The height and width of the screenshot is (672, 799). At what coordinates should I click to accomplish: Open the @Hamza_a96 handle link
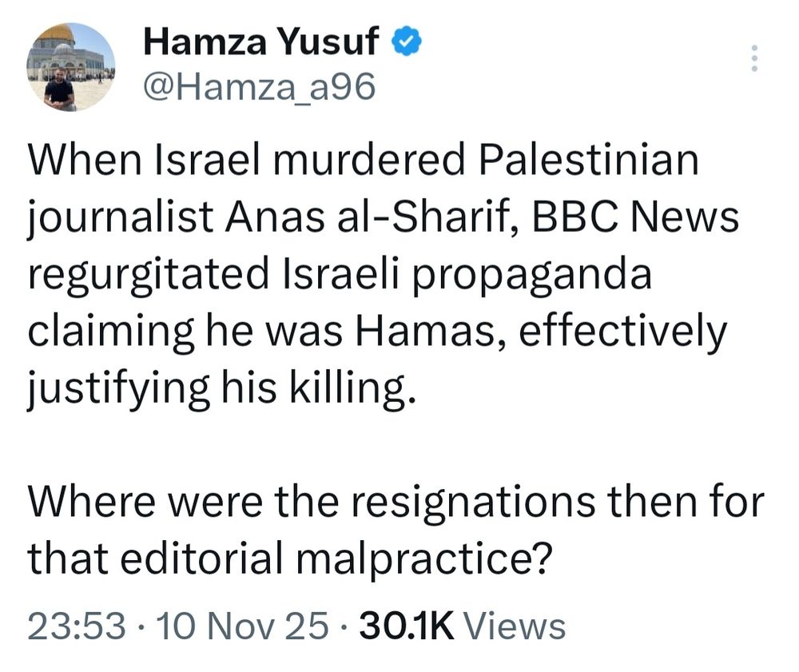(x=258, y=88)
